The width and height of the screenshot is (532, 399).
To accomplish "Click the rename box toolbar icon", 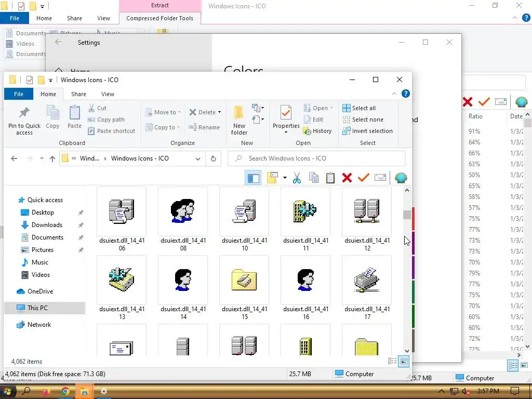I will [380, 178].
